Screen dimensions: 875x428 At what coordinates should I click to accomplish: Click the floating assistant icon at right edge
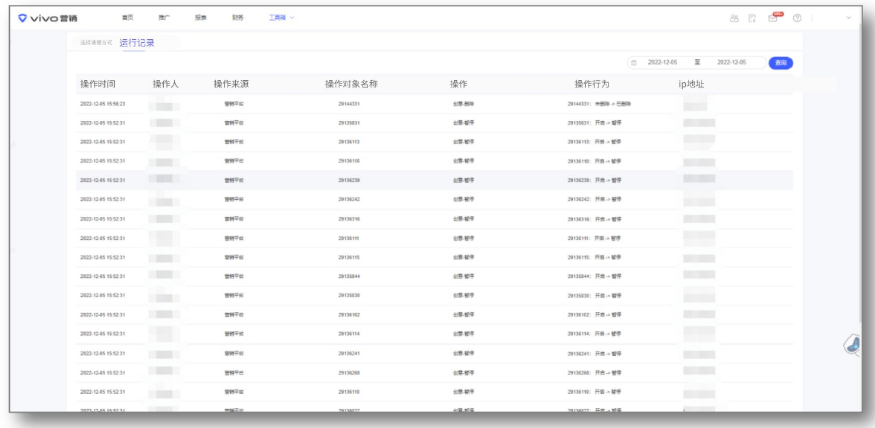pyautogui.click(x=853, y=344)
